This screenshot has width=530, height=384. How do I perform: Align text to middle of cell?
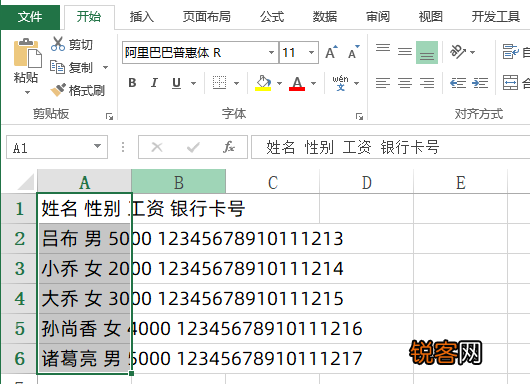(x=405, y=52)
